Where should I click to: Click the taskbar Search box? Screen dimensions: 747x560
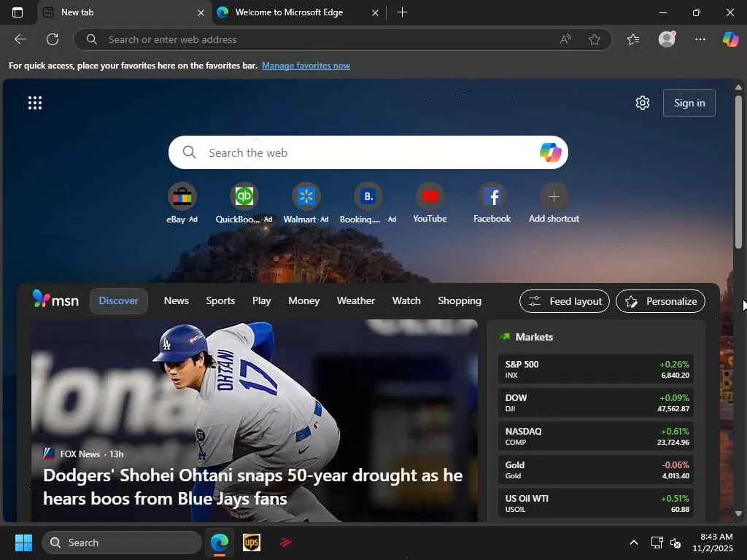[122, 542]
